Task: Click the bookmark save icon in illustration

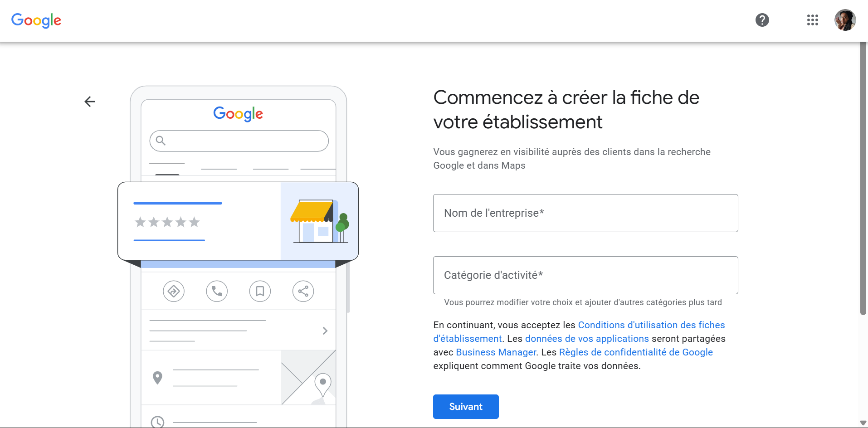Action: (x=260, y=291)
